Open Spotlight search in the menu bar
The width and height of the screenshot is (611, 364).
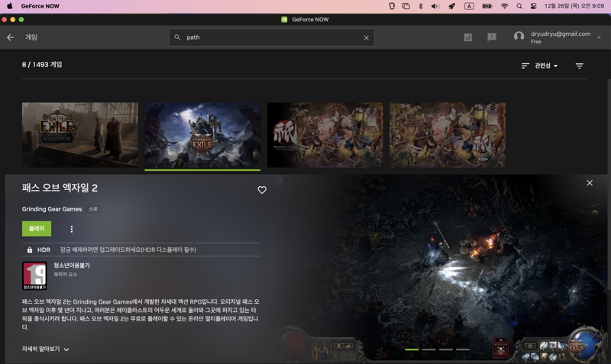519,6
